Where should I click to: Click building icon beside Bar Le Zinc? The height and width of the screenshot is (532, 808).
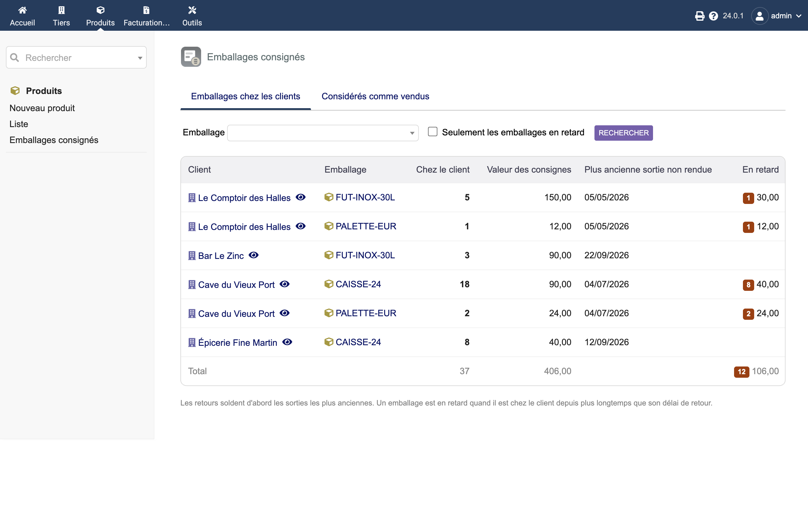tap(192, 255)
